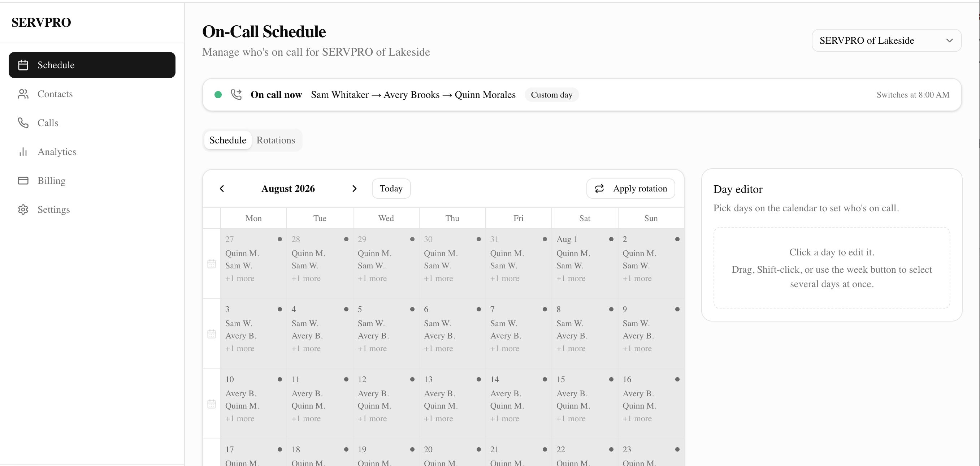The width and height of the screenshot is (980, 466).
Task: Open Calls in the sidebar menu
Action: point(92,123)
